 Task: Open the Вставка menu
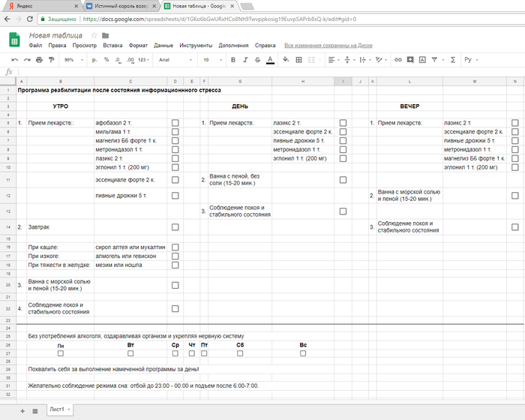112,45
